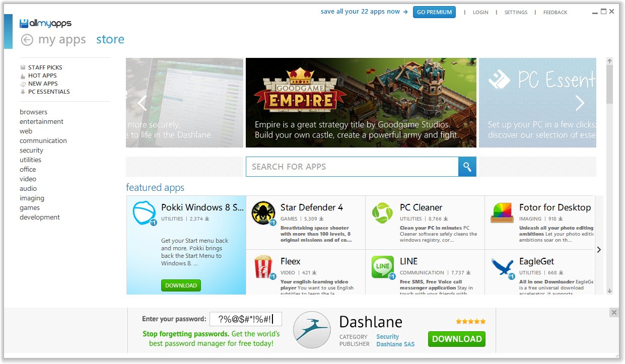
Task: Open the PC Essentials banner
Action: (x=537, y=103)
